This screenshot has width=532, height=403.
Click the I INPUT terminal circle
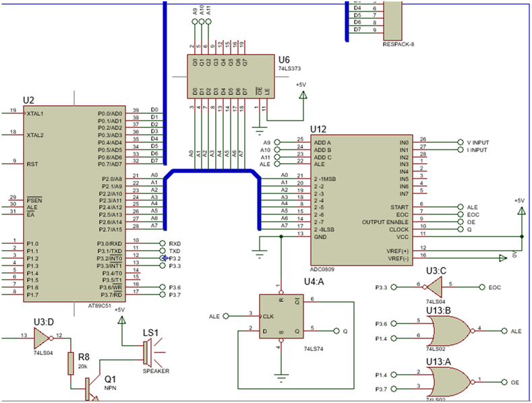click(461, 150)
